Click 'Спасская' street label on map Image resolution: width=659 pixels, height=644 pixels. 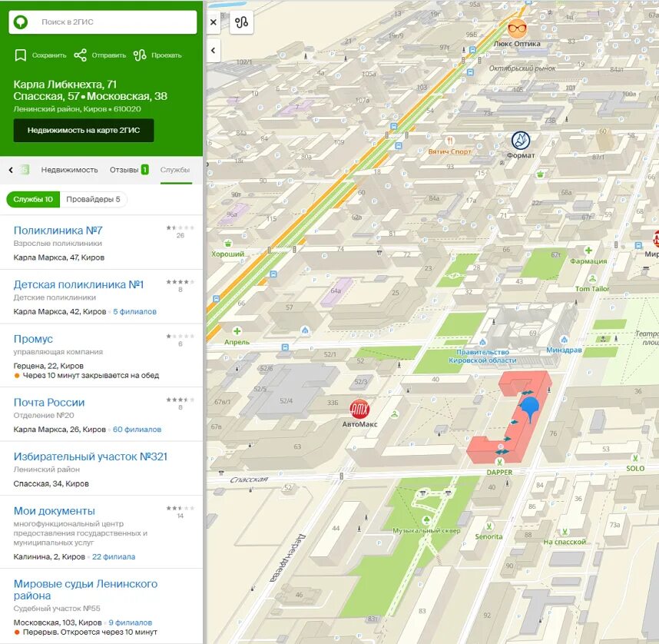249,480
